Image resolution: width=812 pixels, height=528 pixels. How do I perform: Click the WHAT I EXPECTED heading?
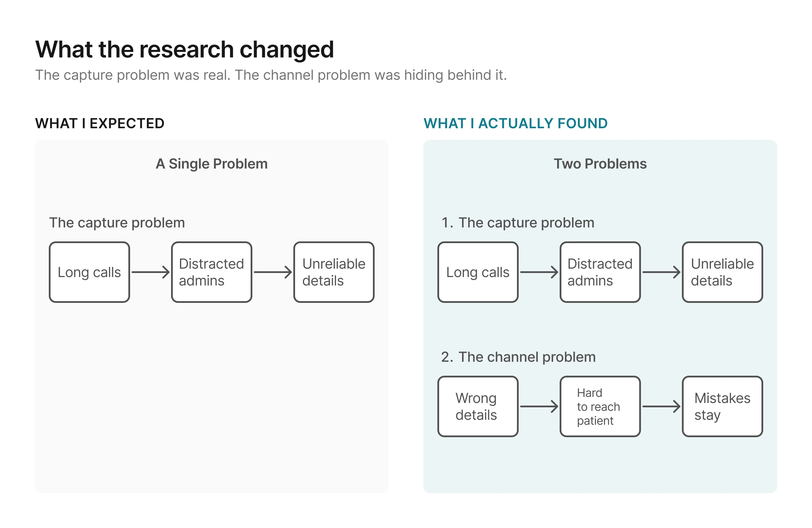(100, 123)
